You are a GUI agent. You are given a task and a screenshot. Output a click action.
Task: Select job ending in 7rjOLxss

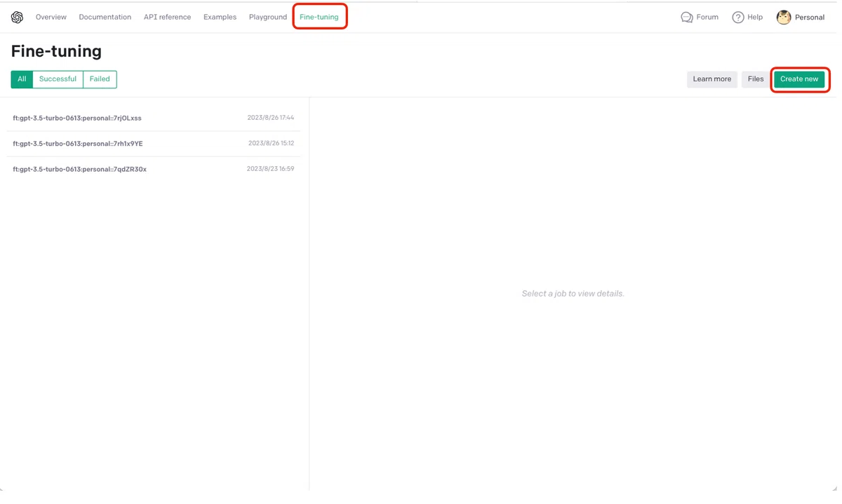(x=154, y=118)
